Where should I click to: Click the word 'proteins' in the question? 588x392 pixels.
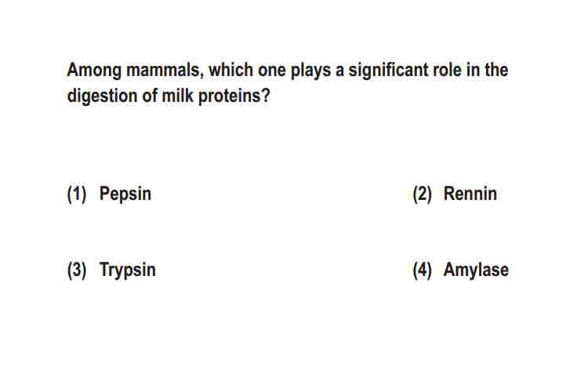click(x=229, y=96)
